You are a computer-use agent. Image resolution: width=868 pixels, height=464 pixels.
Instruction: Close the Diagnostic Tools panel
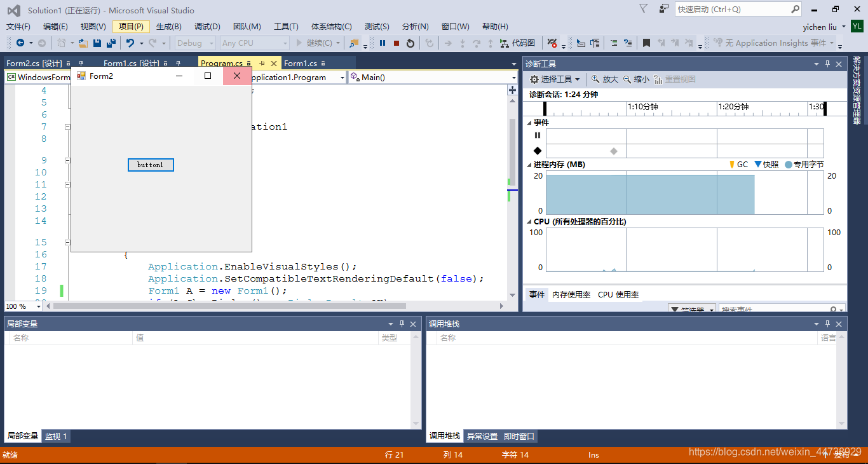tap(839, 64)
